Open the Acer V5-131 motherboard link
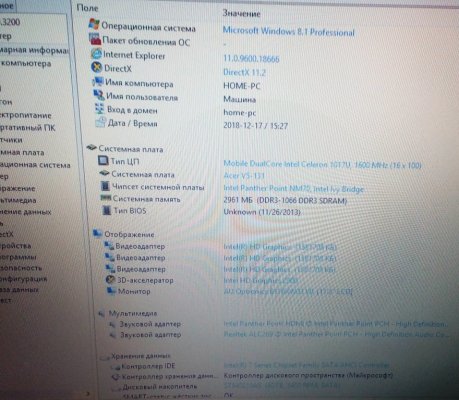459x400 pixels. 244,175
